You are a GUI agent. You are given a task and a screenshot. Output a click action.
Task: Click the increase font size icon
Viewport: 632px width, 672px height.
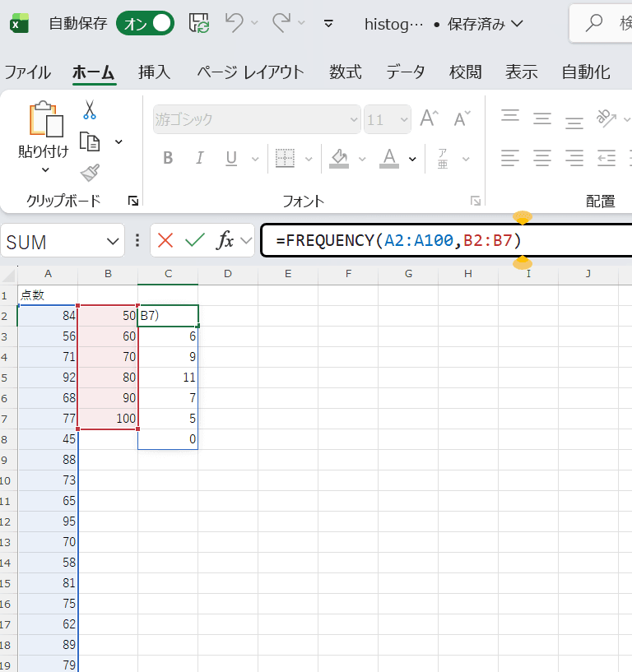429,119
